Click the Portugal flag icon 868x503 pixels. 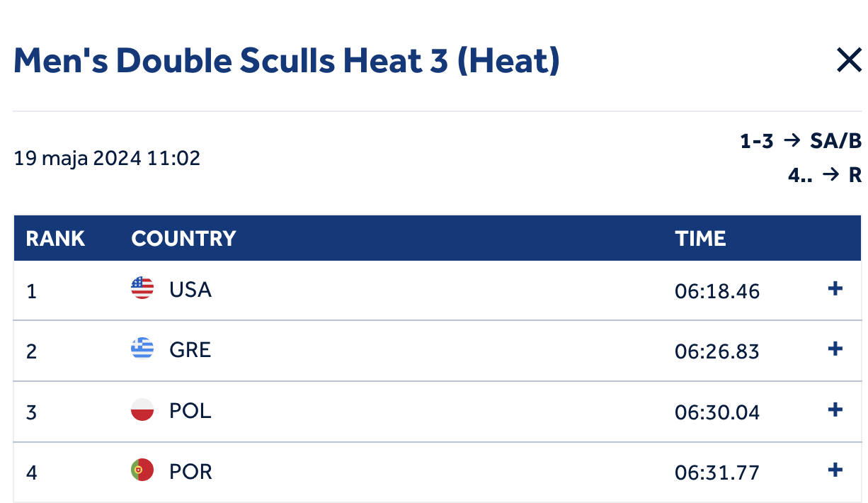[x=142, y=470]
